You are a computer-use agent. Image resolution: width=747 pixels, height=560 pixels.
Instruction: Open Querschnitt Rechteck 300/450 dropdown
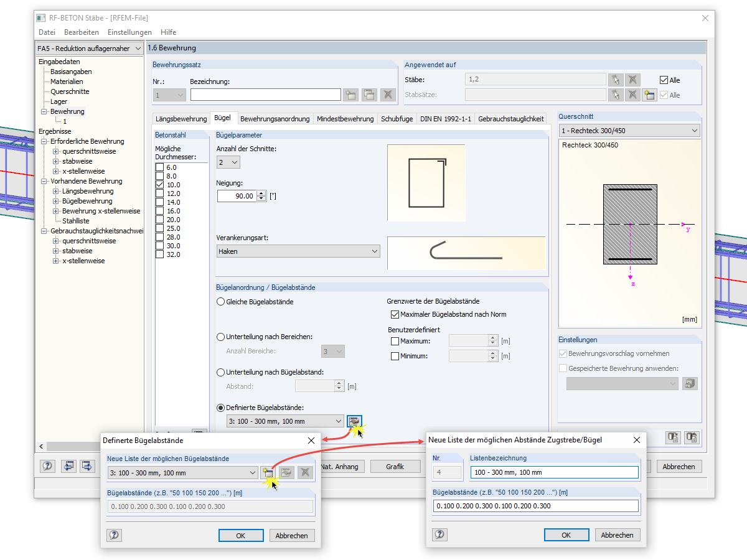tap(629, 131)
